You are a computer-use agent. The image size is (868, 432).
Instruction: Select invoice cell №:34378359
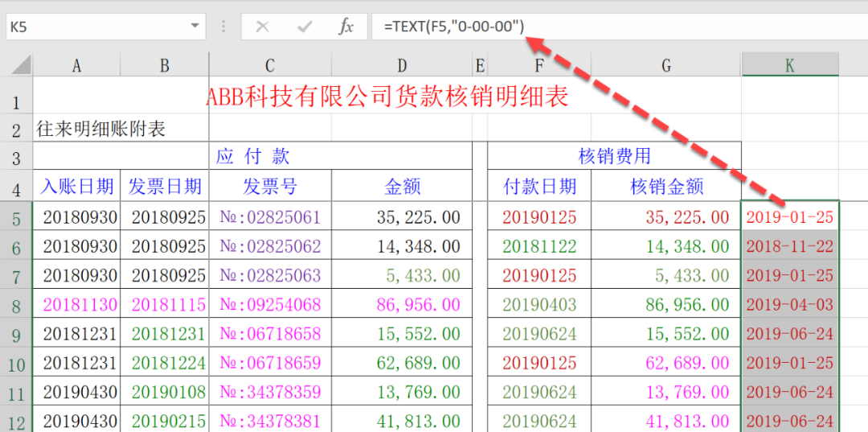pyautogui.click(x=270, y=392)
